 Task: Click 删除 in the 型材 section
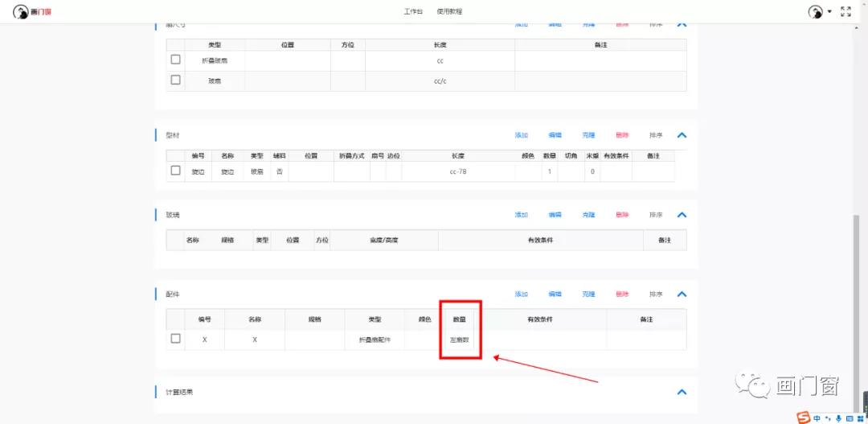622,135
